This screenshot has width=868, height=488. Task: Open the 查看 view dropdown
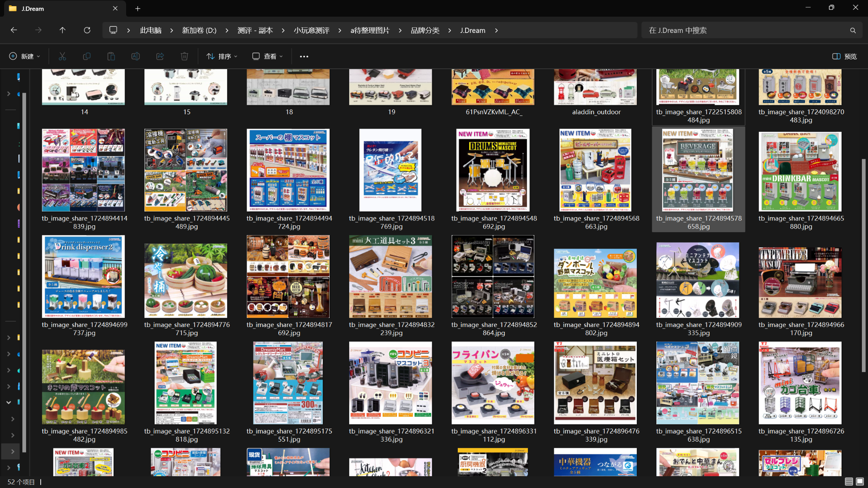pos(267,57)
